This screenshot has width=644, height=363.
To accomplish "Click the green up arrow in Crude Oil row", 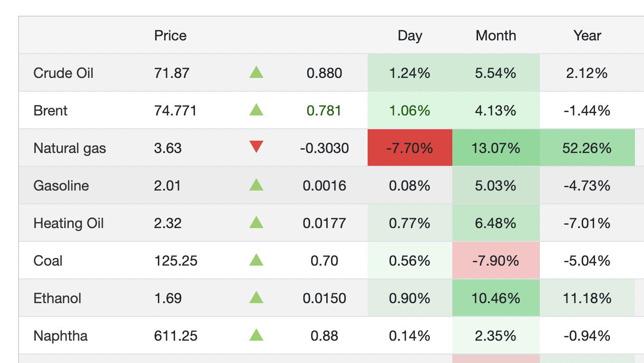I will click(256, 72).
